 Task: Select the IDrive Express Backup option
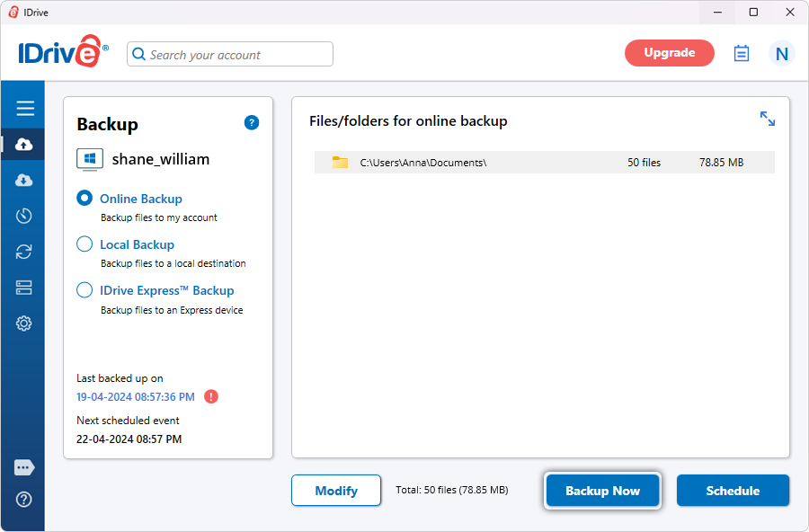pyautogui.click(x=84, y=290)
